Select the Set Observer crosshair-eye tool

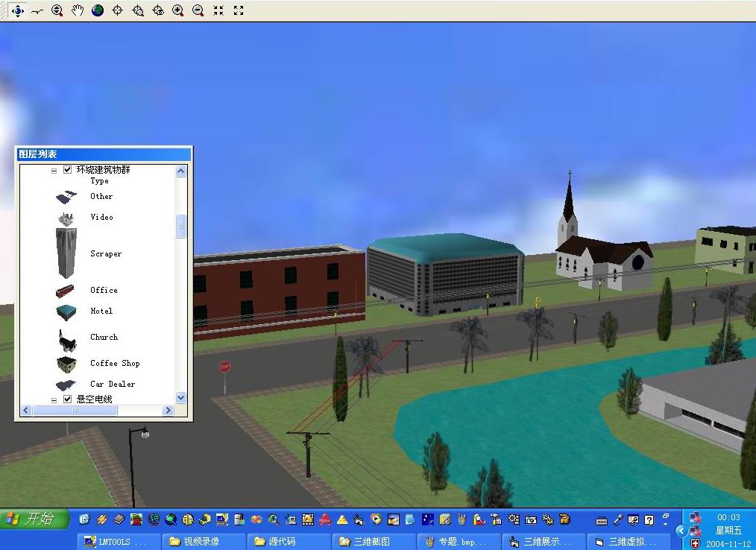tap(158, 10)
